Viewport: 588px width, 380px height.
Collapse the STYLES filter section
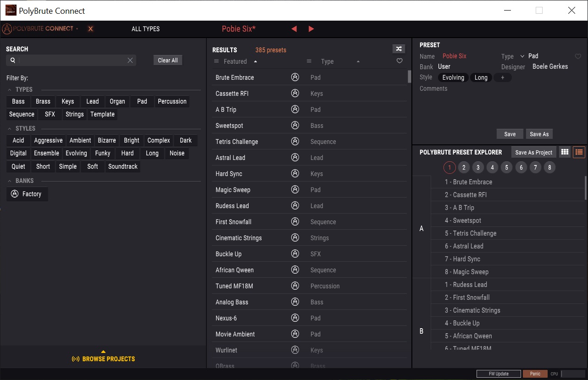(x=10, y=128)
